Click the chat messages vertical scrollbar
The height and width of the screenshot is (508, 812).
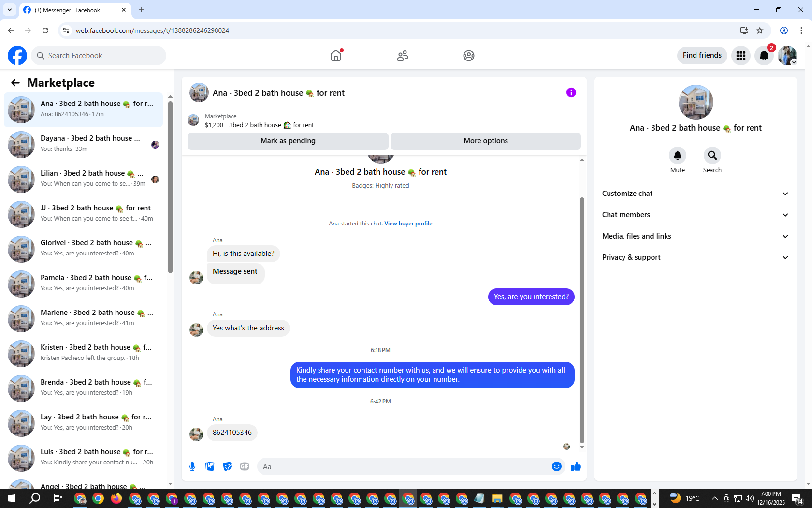click(x=582, y=319)
